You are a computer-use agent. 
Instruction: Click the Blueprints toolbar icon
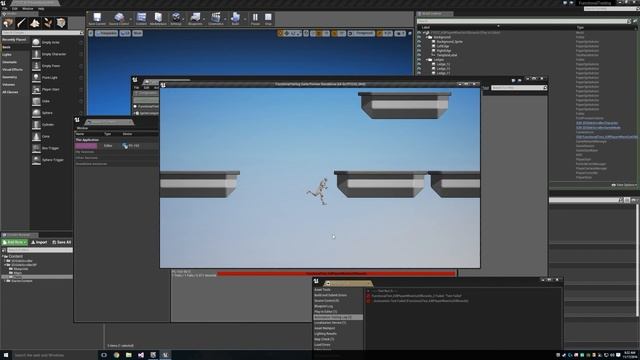(x=195, y=19)
